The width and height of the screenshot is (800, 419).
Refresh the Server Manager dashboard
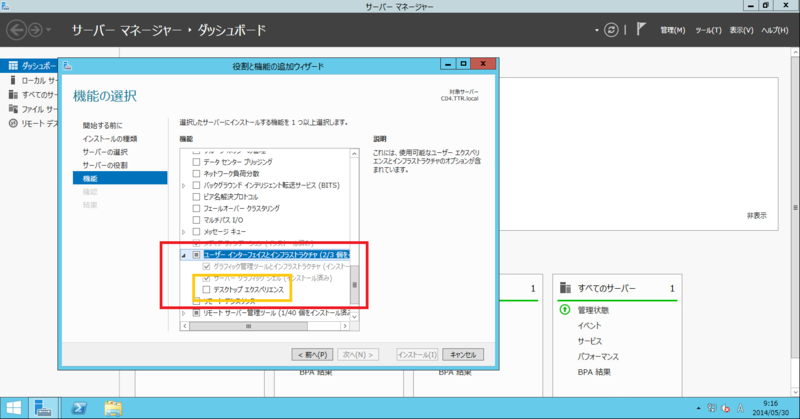coord(611,30)
